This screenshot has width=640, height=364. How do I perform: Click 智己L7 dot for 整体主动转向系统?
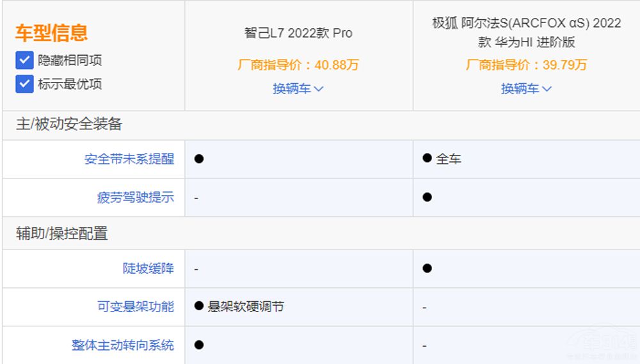199,345
